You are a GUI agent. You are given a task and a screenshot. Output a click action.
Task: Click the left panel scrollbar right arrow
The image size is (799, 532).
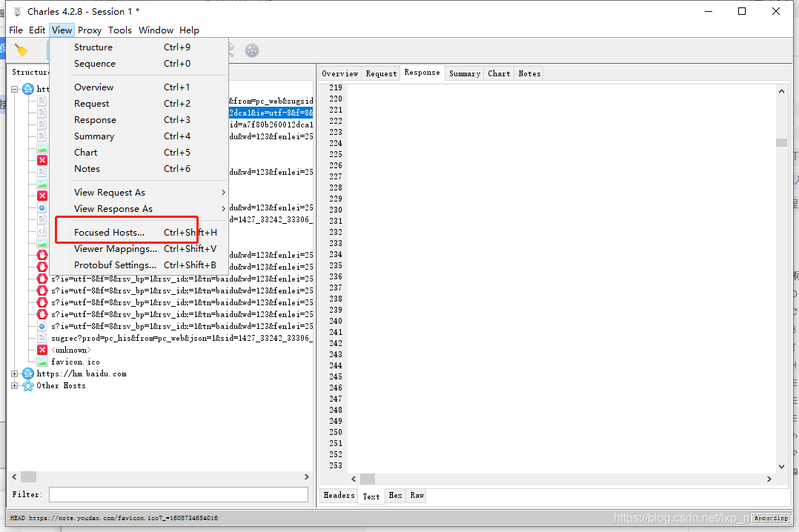(x=306, y=477)
